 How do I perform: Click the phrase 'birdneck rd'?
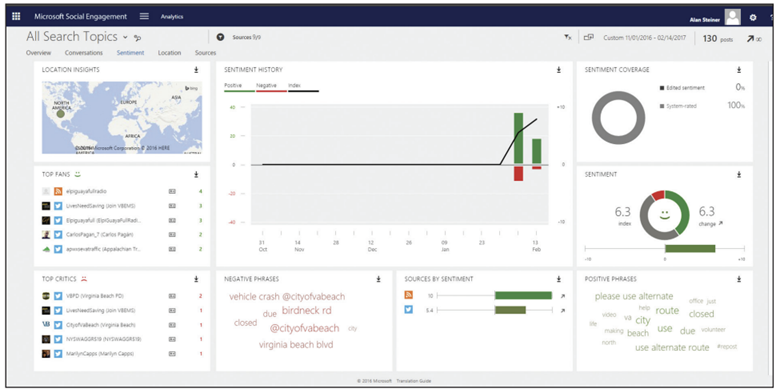(x=306, y=311)
